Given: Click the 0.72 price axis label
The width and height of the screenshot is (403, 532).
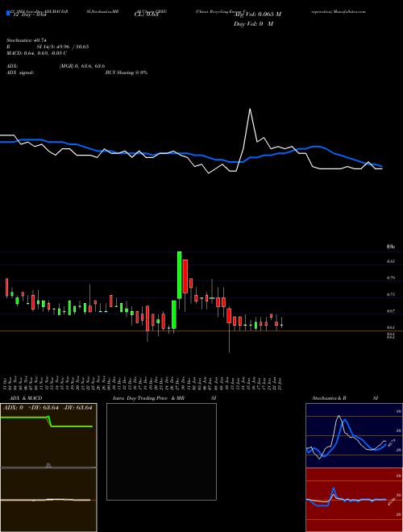Looking at the screenshot, I should click(x=391, y=294).
